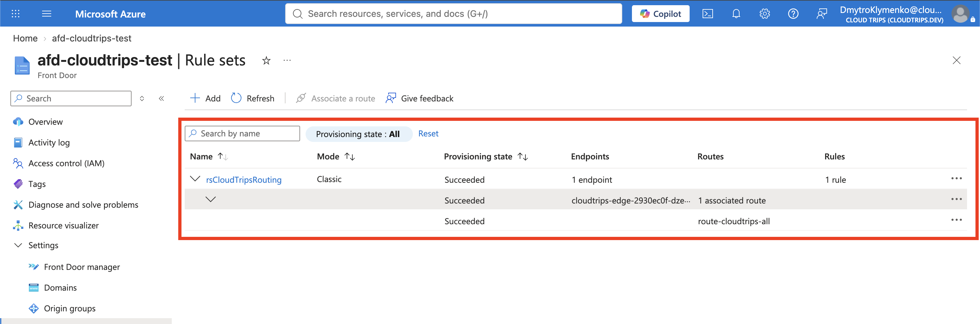Click the Access control people icon

pos(18,163)
